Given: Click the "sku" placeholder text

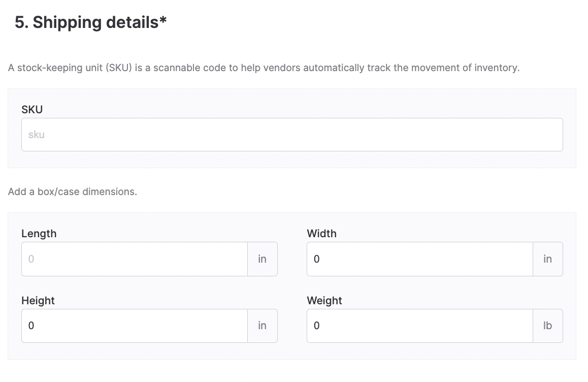Looking at the screenshot, I should pyautogui.click(x=37, y=135).
